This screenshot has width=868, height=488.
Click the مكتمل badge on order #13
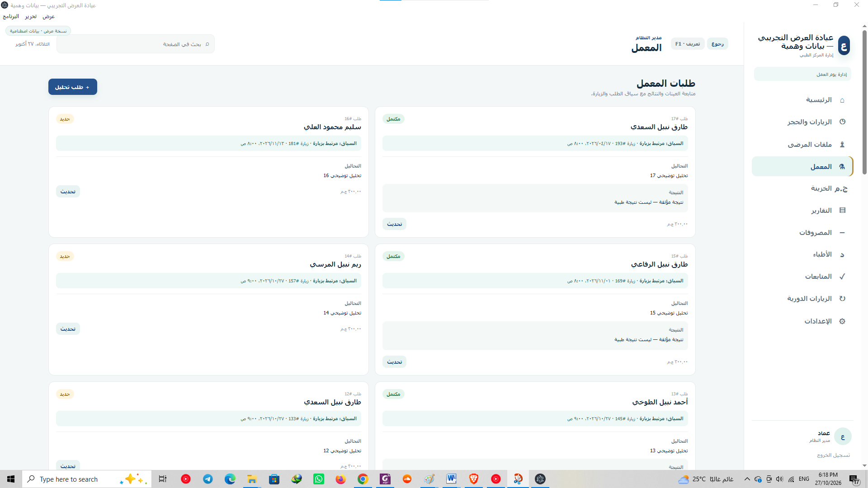pos(393,394)
